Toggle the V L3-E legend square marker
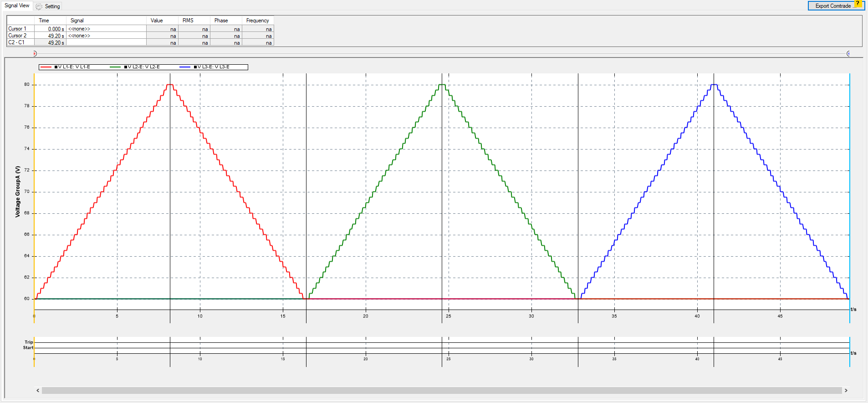868x403 pixels. click(195, 67)
